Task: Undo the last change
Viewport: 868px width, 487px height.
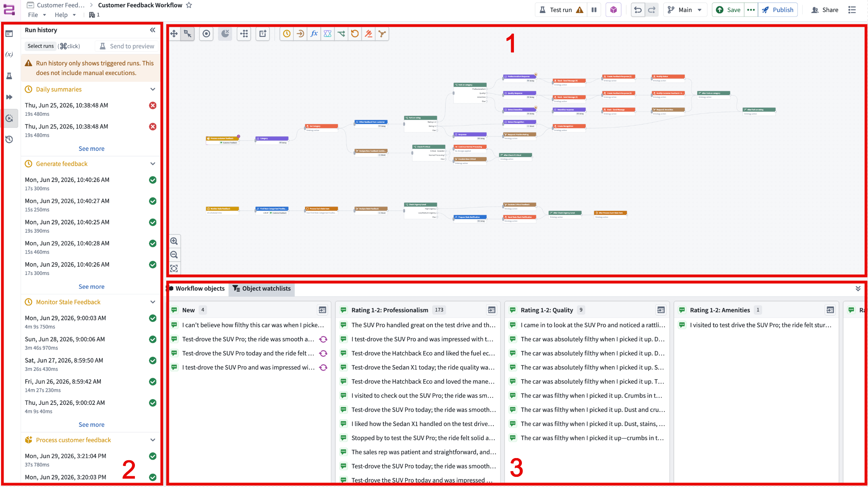Action: click(x=638, y=10)
